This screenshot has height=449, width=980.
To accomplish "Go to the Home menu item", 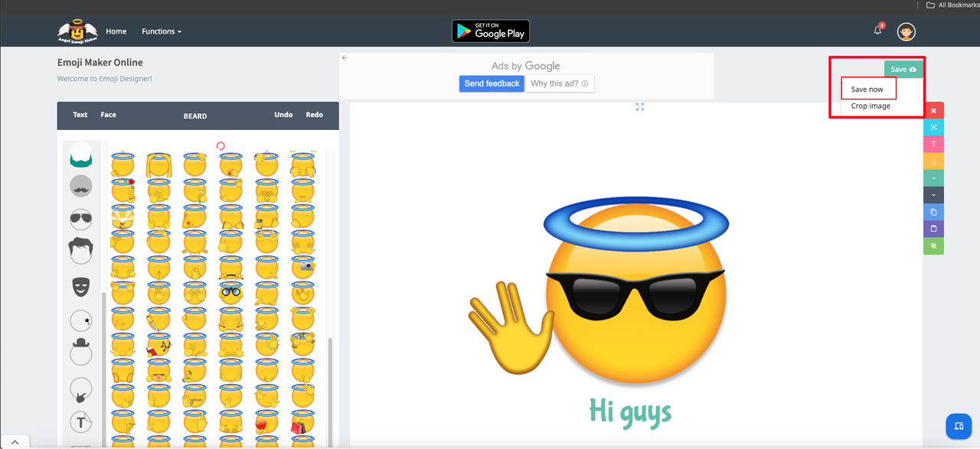I will coord(116,31).
